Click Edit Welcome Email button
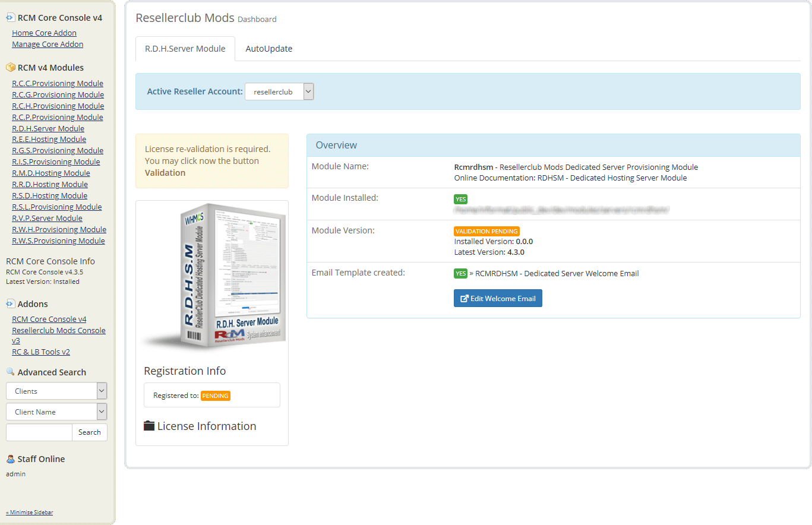This screenshot has width=812, height=525. pyautogui.click(x=498, y=298)
